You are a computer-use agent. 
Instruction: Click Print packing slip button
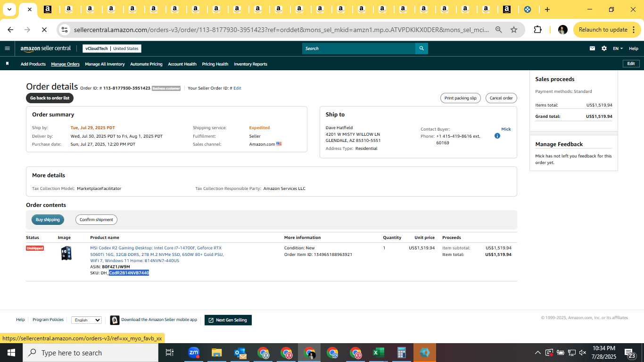(460, 98)
